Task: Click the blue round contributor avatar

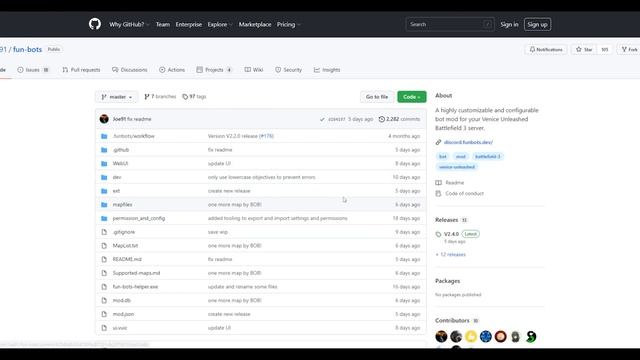Action: [x=485, y=336]
